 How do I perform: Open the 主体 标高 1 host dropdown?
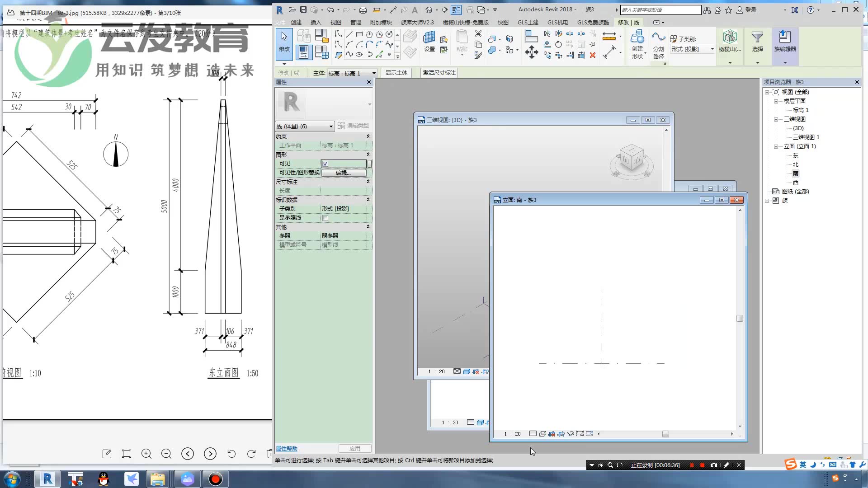373,73
